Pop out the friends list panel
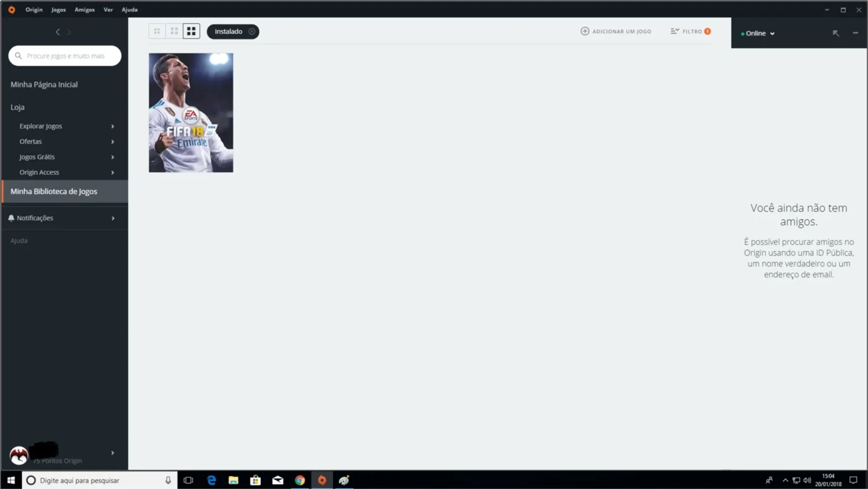Image resolution: width=868 pixels, height=489 pixels. tap(836, 33)
